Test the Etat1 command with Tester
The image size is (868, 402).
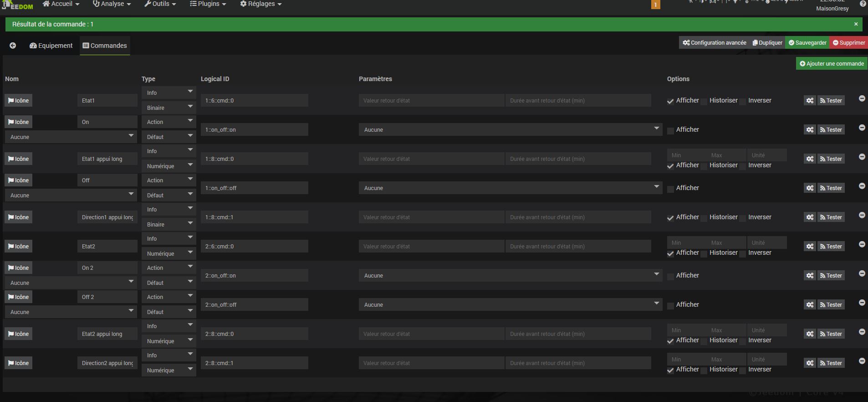click(x=831, y=101)
